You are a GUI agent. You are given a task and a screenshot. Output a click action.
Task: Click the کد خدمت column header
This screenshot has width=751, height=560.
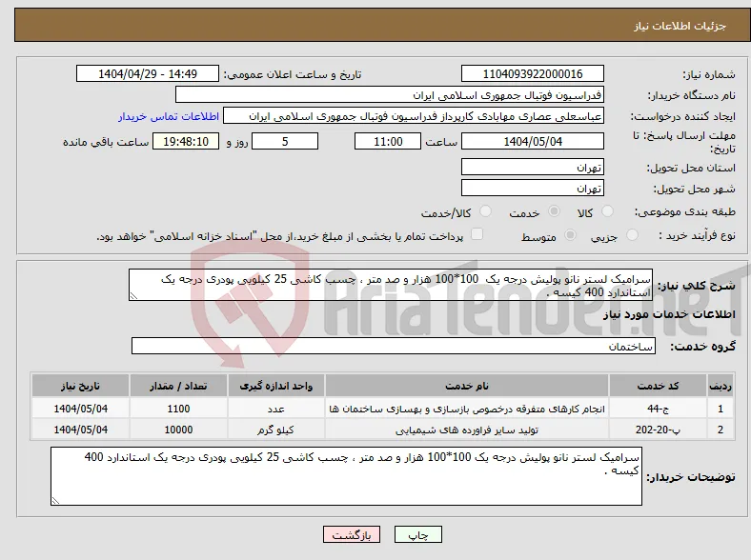pos(659,386)
